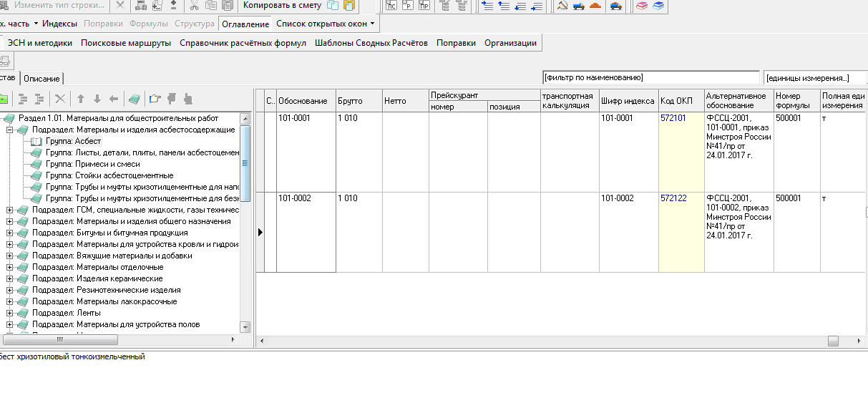Click the Копировать в смету button
The image size is (868, 413).
[282, 6]
